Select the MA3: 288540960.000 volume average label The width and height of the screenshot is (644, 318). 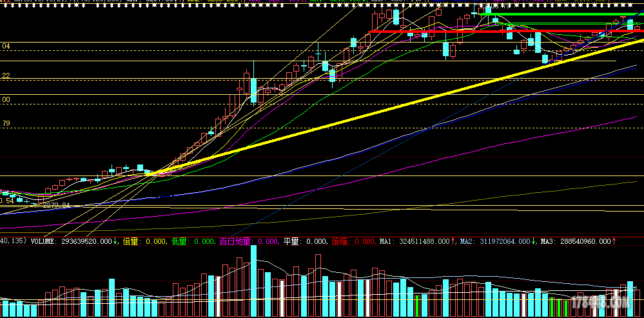576,241
